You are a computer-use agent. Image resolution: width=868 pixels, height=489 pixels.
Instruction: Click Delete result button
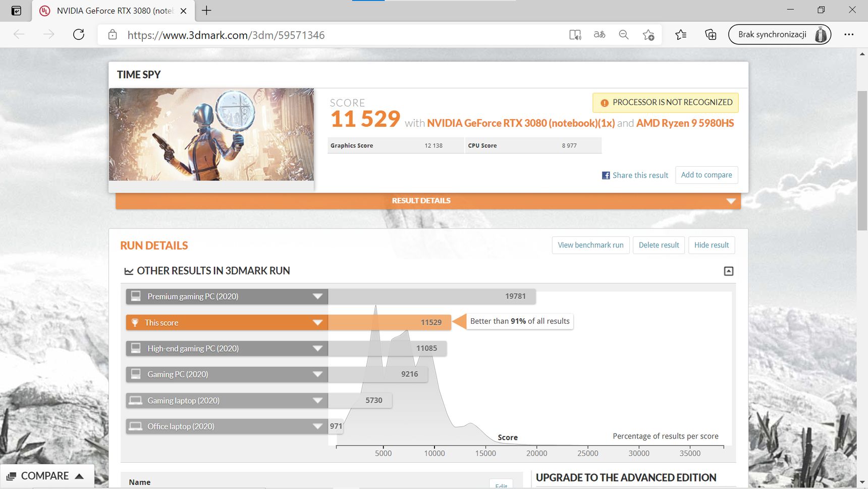point(659,245)
